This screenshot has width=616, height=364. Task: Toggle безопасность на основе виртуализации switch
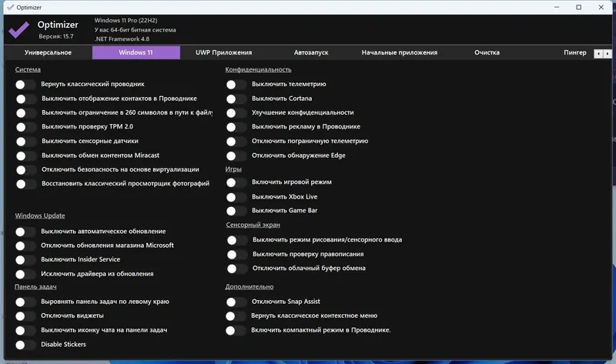(x=26, y=170)
